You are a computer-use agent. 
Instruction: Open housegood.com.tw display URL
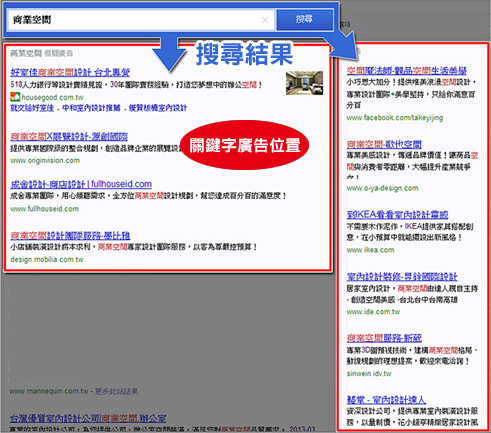[x=52, y=97]
